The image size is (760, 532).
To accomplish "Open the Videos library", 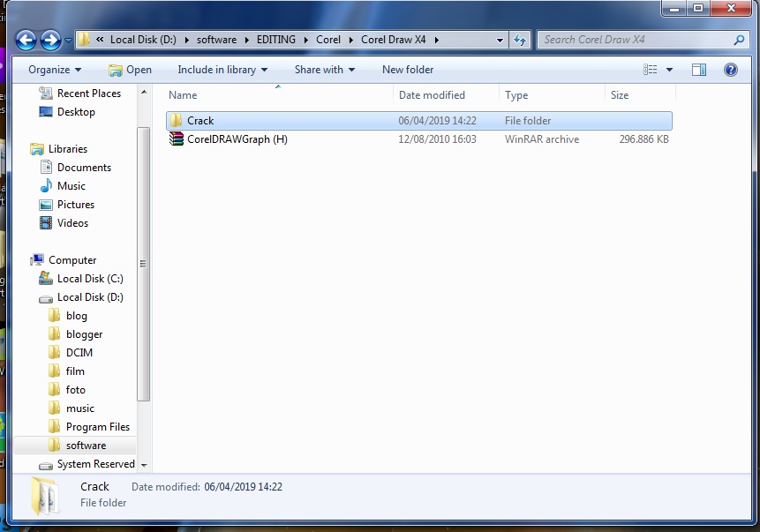I will (x=64, y=223).
